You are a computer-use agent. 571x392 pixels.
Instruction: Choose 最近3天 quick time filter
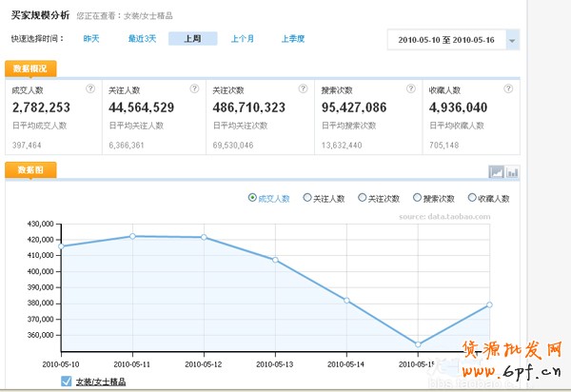142,39
